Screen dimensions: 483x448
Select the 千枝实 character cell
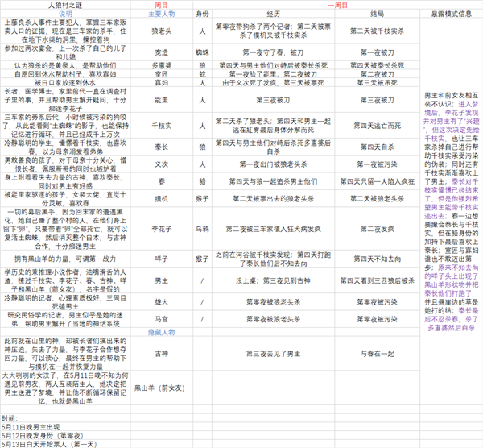coord(162,126)
